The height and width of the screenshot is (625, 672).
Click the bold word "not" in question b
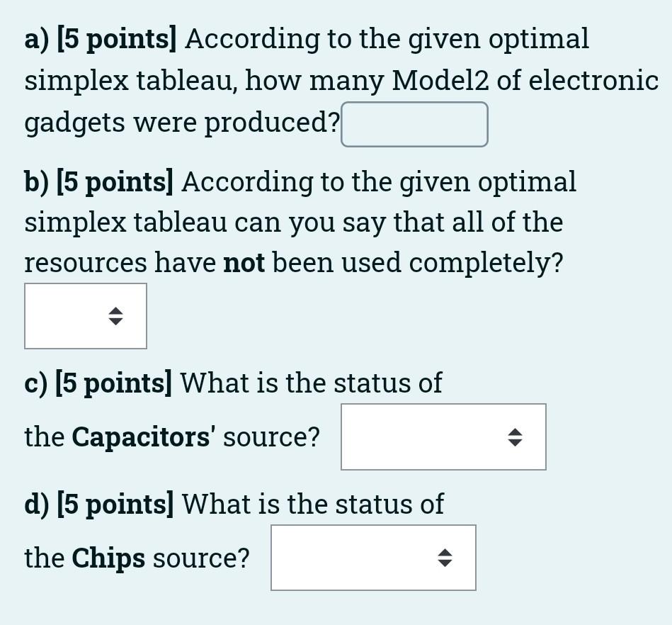[244, 263]
